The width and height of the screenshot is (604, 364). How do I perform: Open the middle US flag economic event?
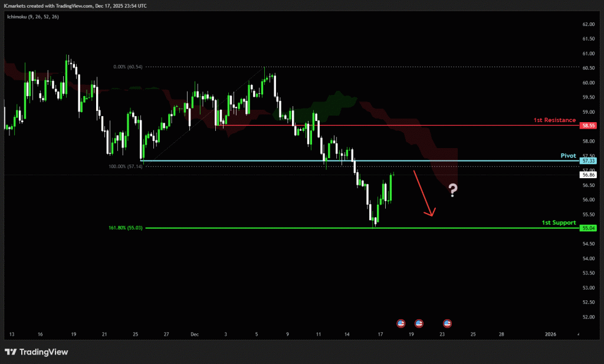pos(419,323)
